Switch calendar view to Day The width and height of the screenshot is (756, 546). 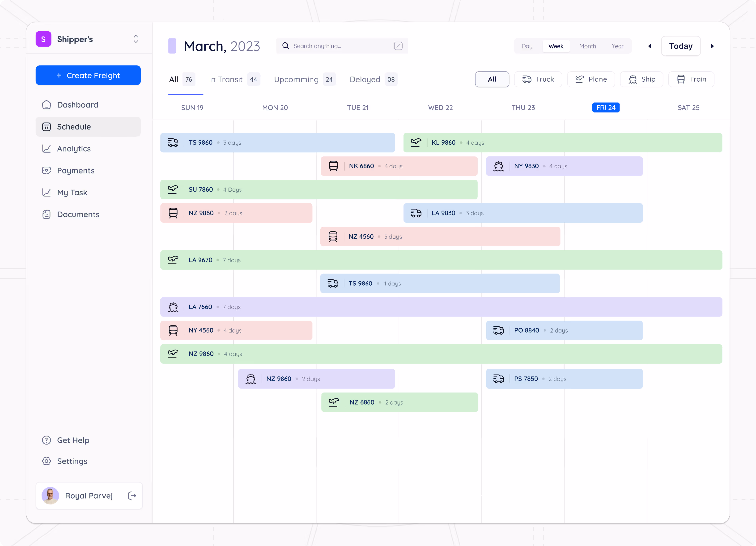click(x=527, y=46)
